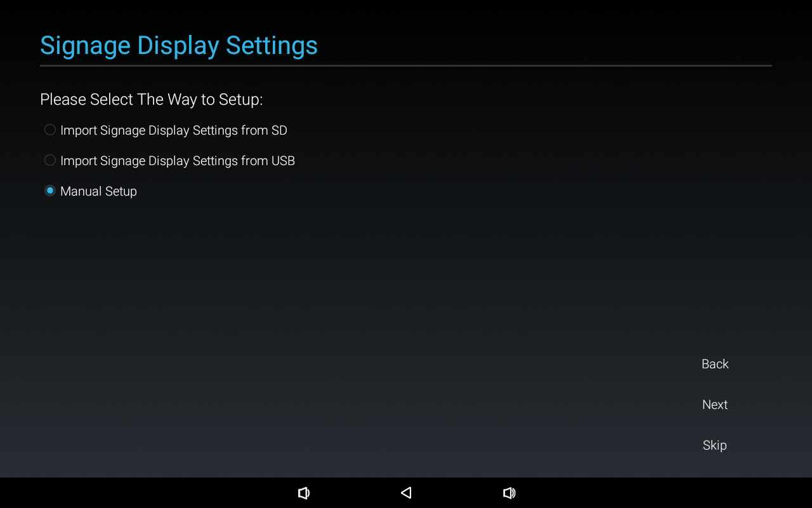The height and width of the screenshot is (508, 812).
Task: Go to the previous step with Back
Action: [x=715, y=364]
